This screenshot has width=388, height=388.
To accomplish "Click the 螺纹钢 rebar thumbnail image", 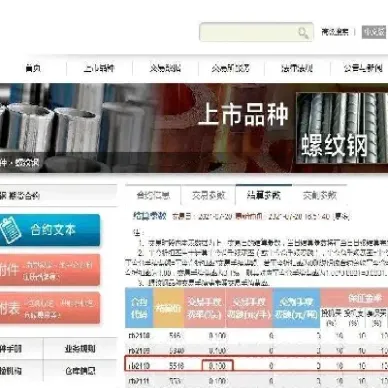I will 342,128.
